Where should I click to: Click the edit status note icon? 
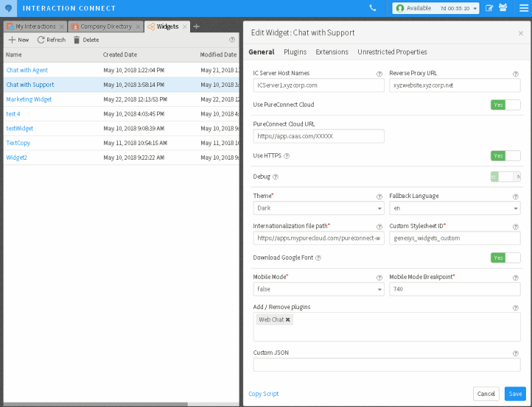489,8
